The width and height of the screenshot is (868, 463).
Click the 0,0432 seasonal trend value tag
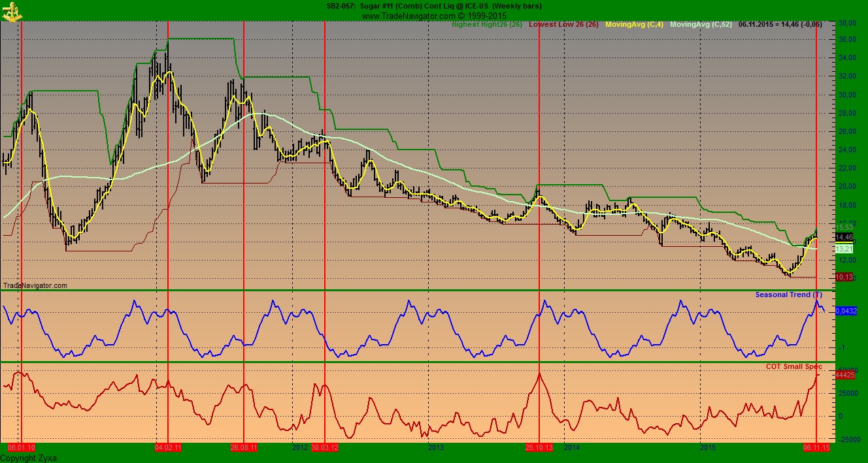(846, 311)
